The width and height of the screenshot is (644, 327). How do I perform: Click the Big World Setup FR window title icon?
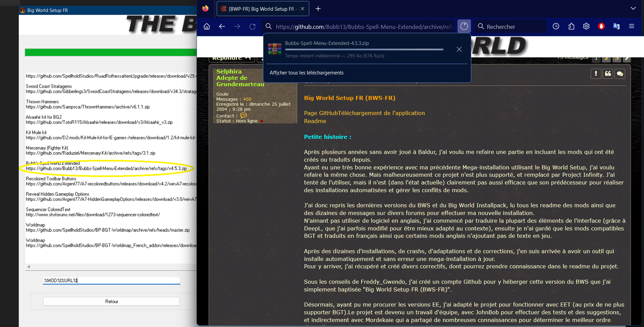pyautogui.click(x=22, y=10)
